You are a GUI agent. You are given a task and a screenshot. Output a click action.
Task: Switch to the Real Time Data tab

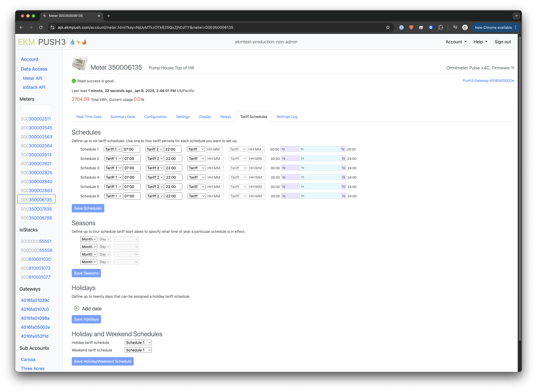coord(89,117)
